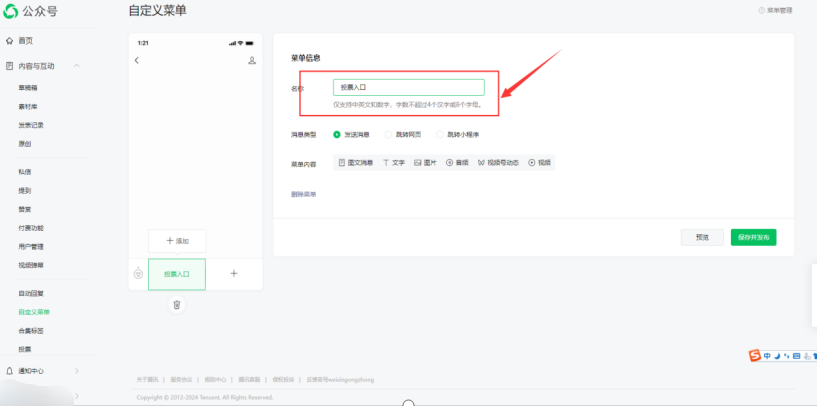
Task: Open 草稿箱 in sidebar
Action: point(28,88)
